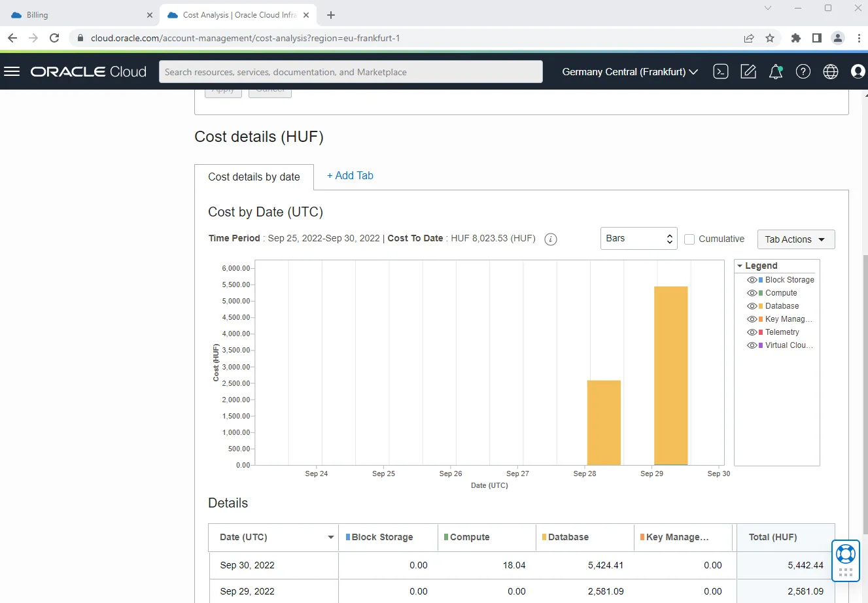Toggle visibility of Compute in legend
The image size is (868, 603).
752,293
